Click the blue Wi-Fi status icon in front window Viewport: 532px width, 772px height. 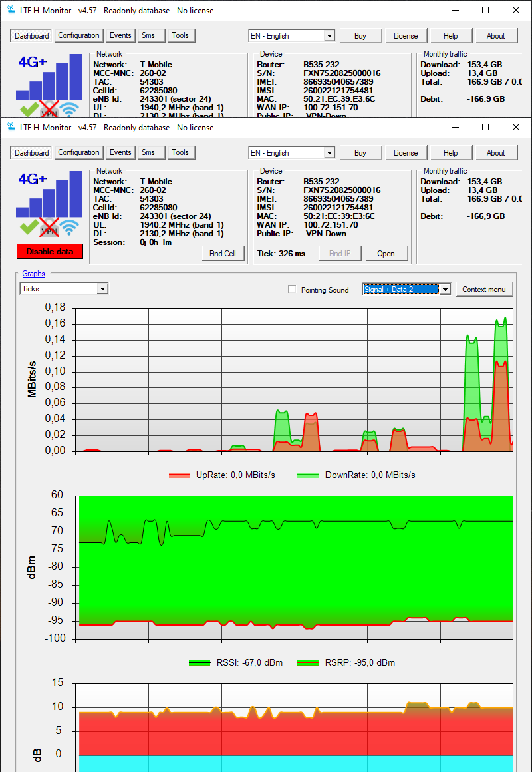(70, 228)
